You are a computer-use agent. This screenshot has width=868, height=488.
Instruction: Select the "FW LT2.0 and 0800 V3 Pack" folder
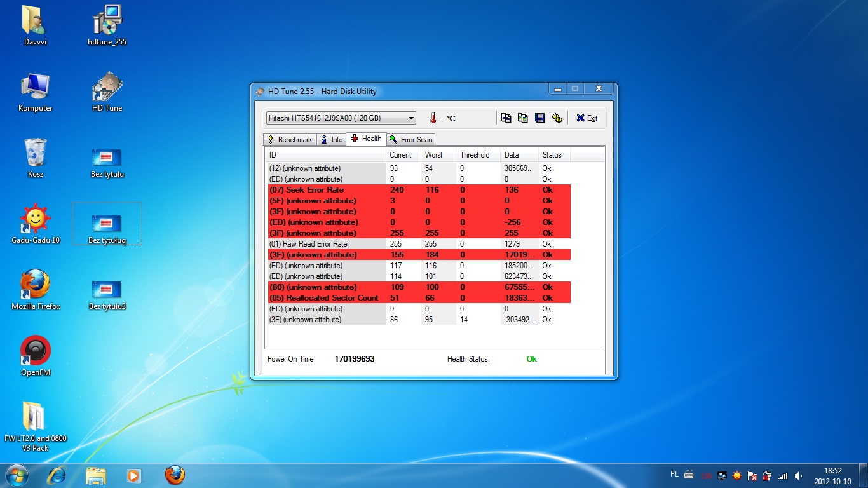coord(36,426)
